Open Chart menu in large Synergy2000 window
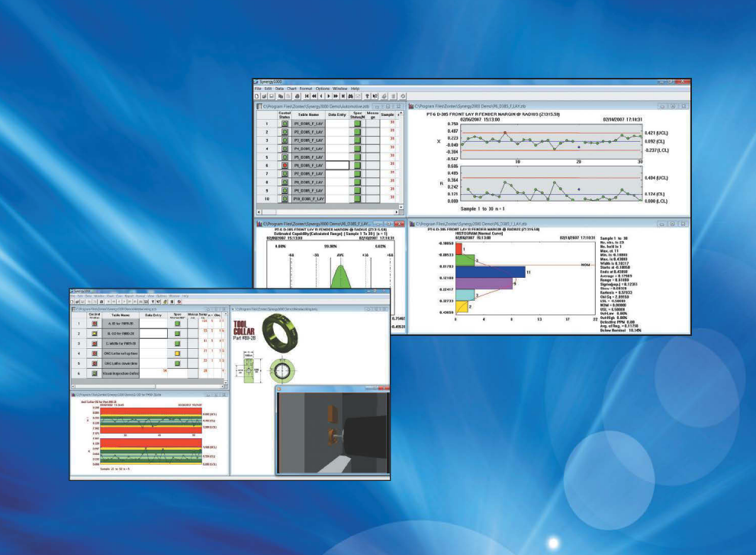 pos(291,89)
